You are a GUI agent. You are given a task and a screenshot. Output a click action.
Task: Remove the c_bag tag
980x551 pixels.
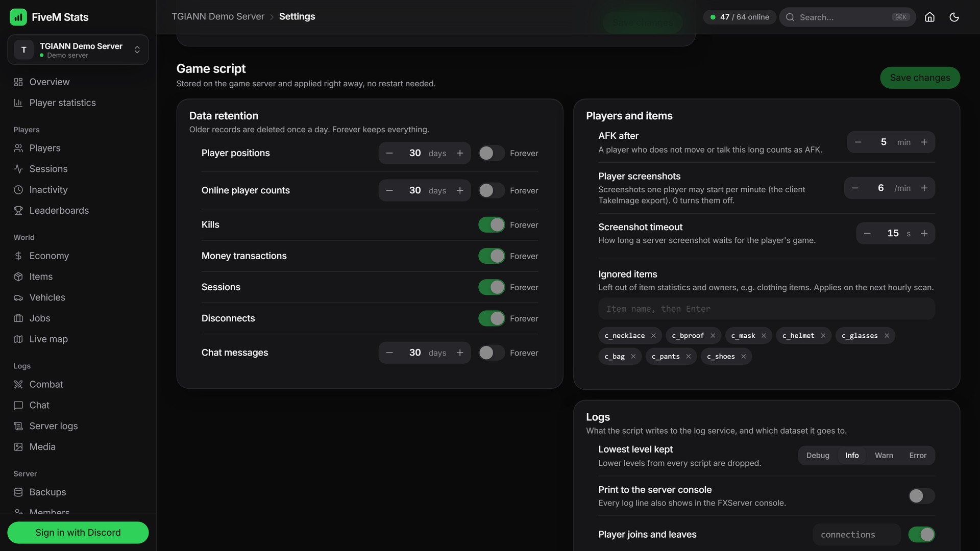[633, 357]
